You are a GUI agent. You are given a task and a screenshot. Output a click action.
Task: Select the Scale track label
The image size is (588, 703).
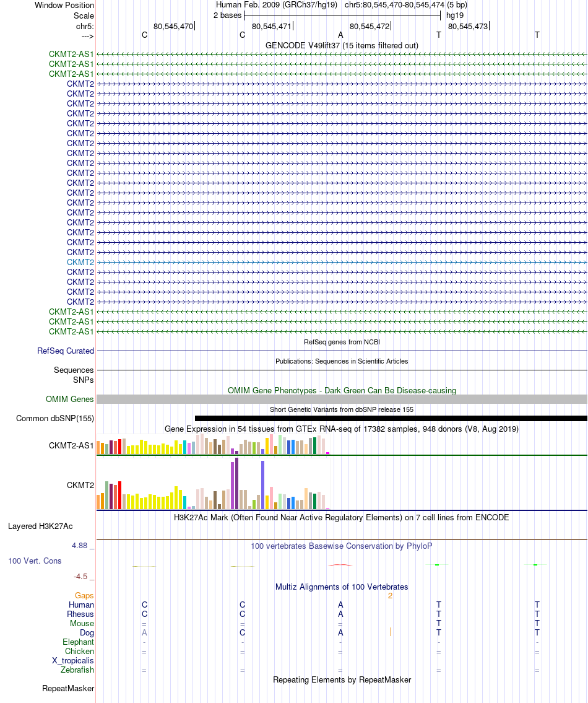tap(84, 15)
